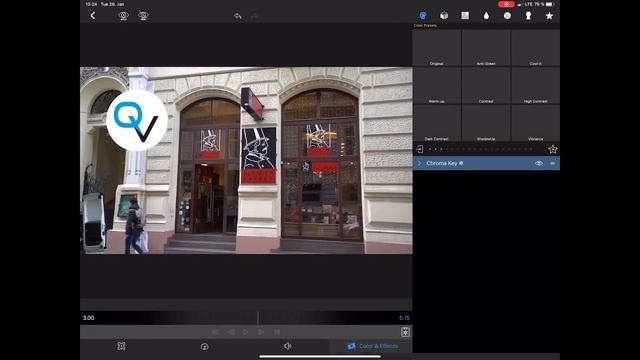Apply the Anti-Green color preset
The height and width of the screenshot is (360, 640).
(486, 48)
